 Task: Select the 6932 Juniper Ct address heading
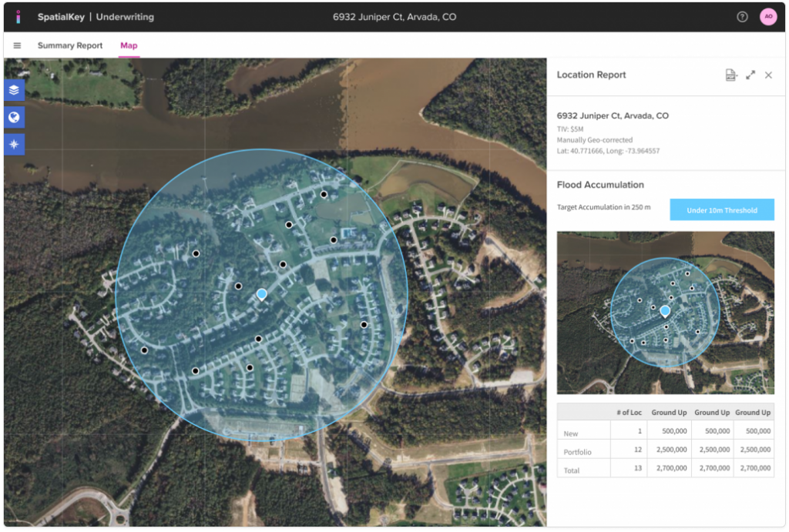tap(613, 115)
